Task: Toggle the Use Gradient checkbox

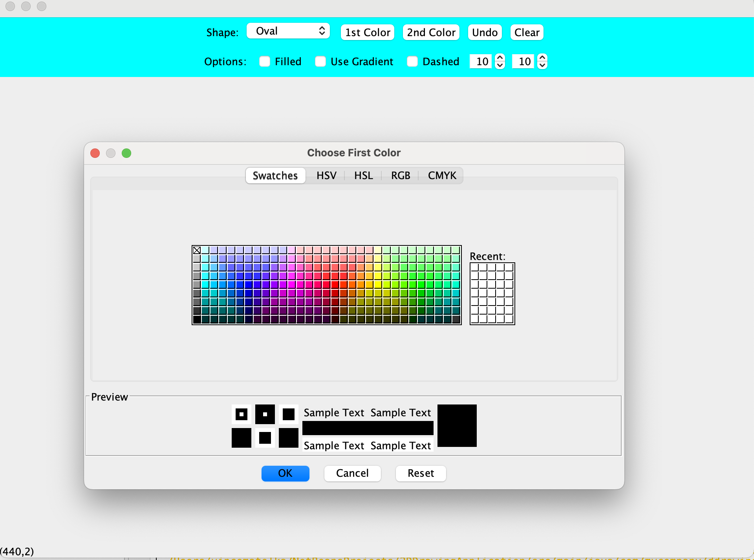Action: pyautogui.click(x=320, y=62)
